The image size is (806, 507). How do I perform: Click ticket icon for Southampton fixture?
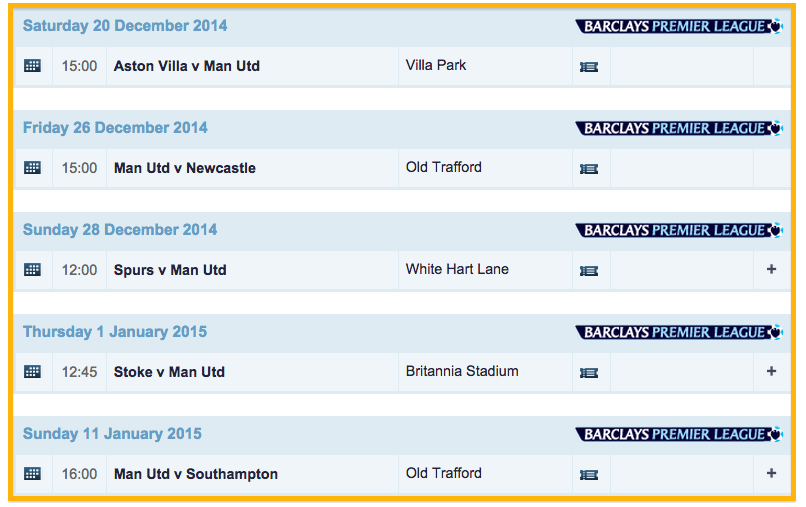[589, 475]
